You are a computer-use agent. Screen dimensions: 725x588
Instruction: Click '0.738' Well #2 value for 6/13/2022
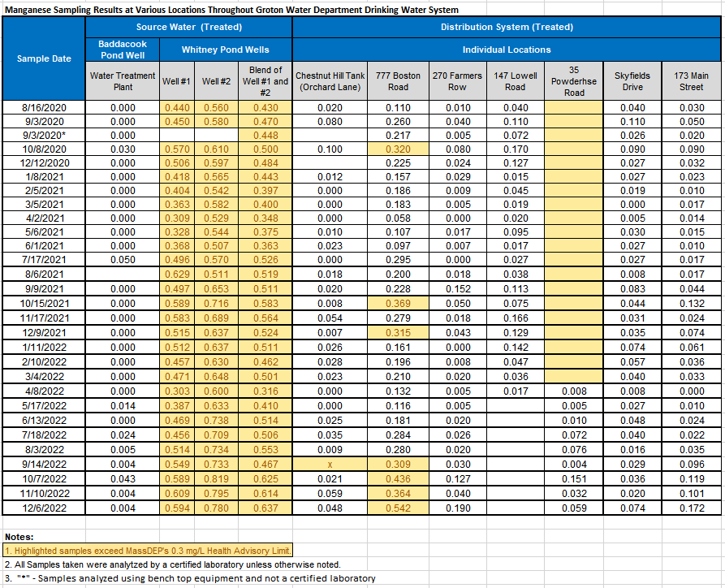217,421
